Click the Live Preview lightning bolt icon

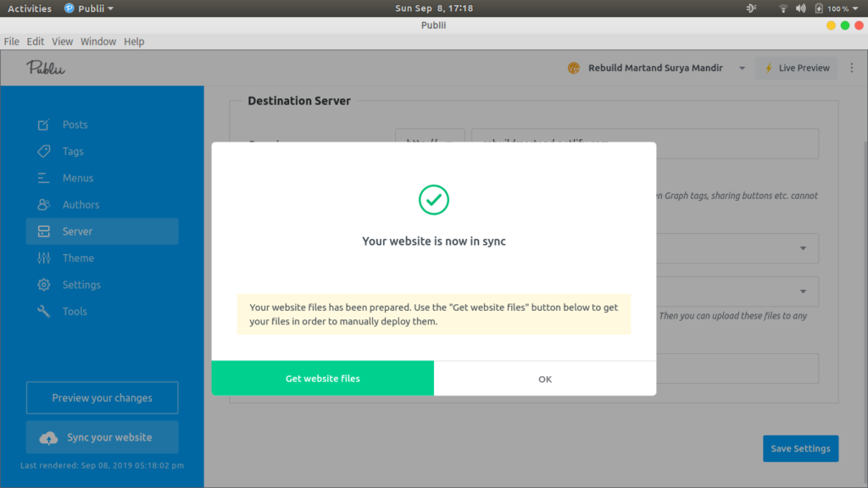click(x=768, y=68)
